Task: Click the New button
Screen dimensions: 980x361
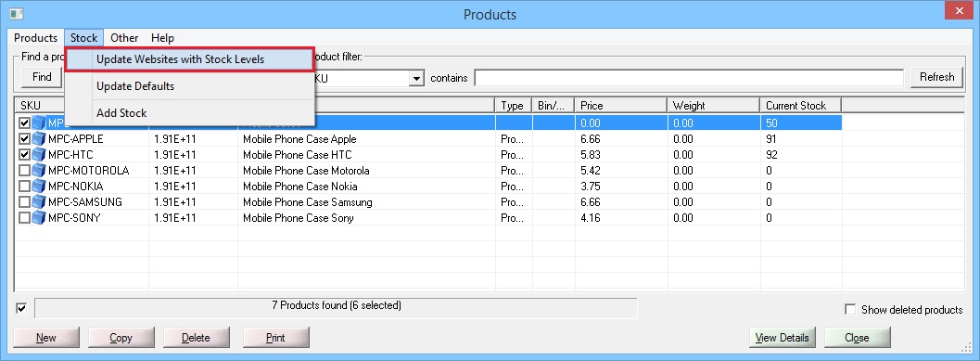Action: (x=46, y=338)
